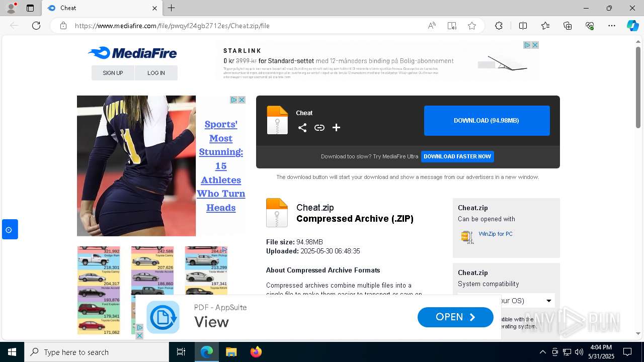The width and height of the screenshot is (644, 362).
Task: Open a new browser tab
Action: point(172,8)
